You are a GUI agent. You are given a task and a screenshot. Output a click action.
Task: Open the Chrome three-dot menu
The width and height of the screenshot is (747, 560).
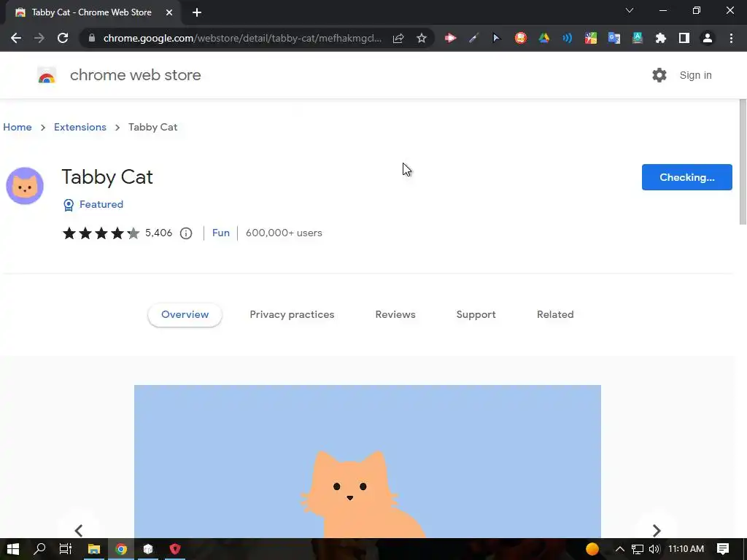tap(731, 38)
